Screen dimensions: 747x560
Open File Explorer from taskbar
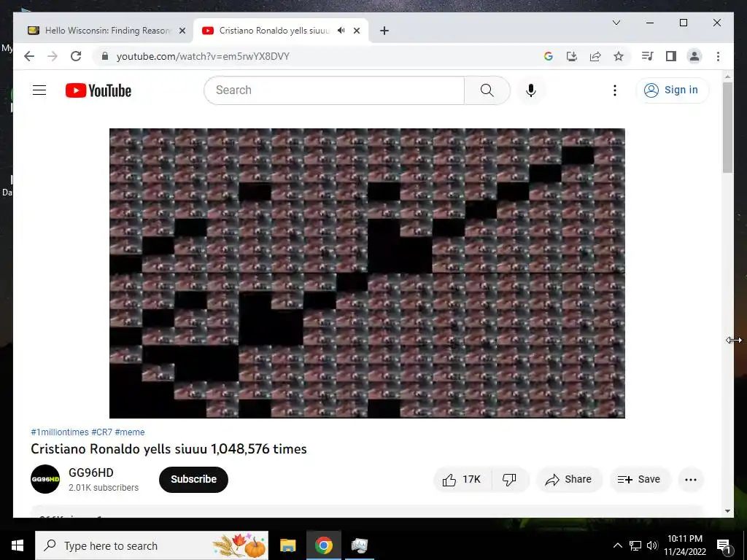pos(287,545)
